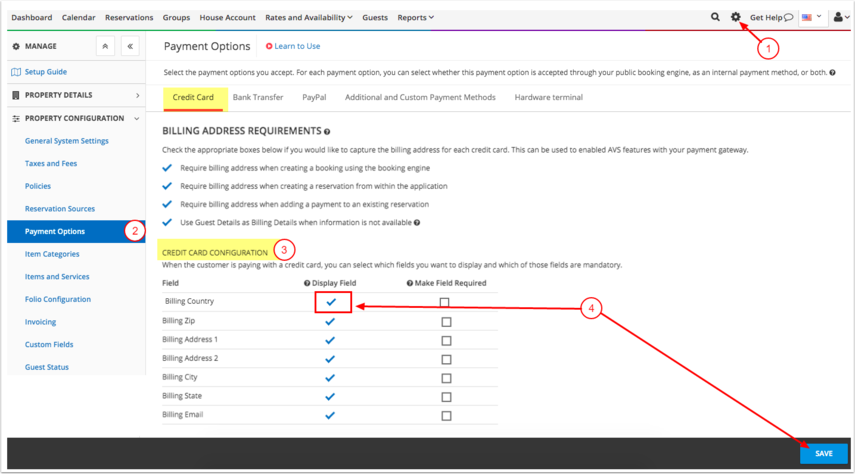Enable Make Field Required for Billing City
Screen dimensions: 855x474
tap(446, 378)
